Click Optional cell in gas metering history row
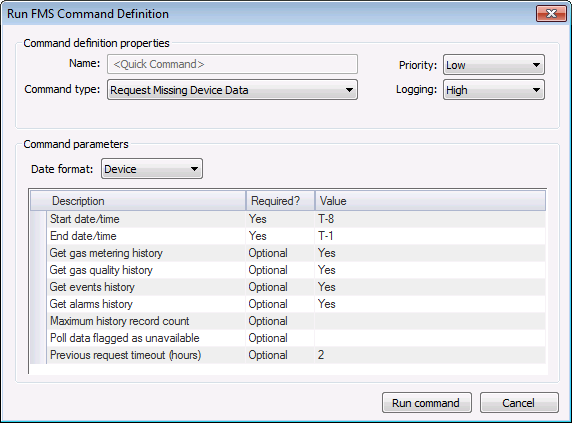572x423 pixels. coord(280,253)
